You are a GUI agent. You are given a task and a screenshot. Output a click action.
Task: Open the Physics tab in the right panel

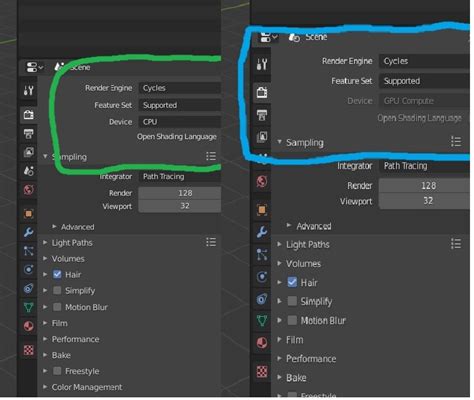pyautogui.click(x=262, y=277)
